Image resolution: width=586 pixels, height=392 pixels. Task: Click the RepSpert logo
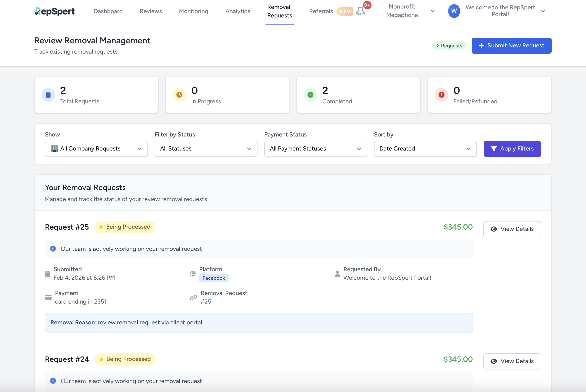tap(54, 11)
